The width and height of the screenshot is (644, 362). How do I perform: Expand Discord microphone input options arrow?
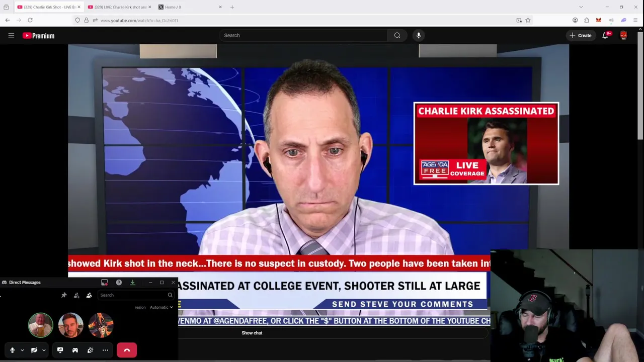click(22, 350)
